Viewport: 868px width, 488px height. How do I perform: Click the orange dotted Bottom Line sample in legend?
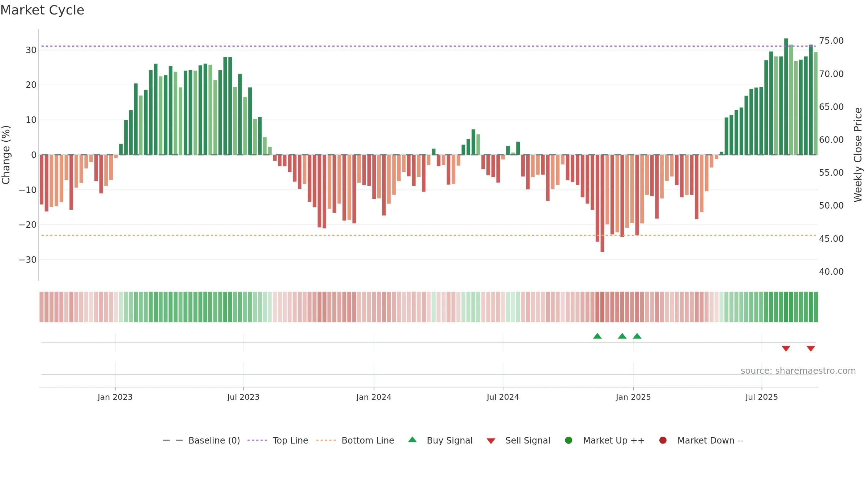326,440
